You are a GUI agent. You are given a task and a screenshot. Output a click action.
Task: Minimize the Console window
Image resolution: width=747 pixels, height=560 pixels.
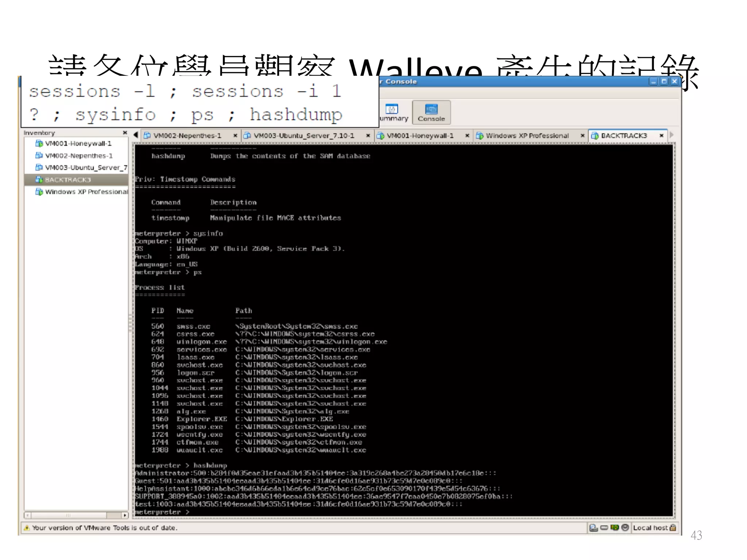(654, 82)
